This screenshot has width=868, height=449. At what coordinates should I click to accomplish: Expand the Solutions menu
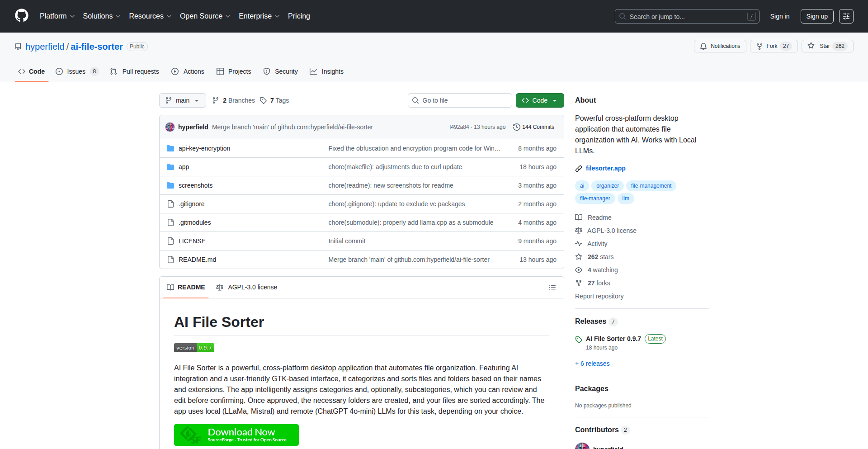click(102, 16)
